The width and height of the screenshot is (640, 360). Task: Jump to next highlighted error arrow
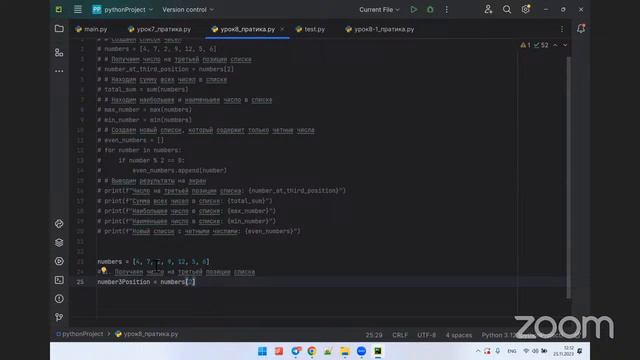pyautogui.click(x=565, y=45)
